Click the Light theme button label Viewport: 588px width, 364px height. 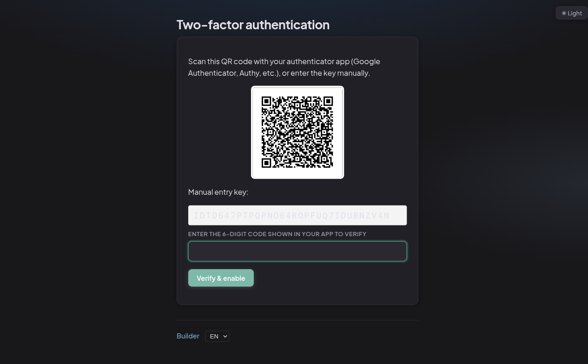click(x=575, y=13)
